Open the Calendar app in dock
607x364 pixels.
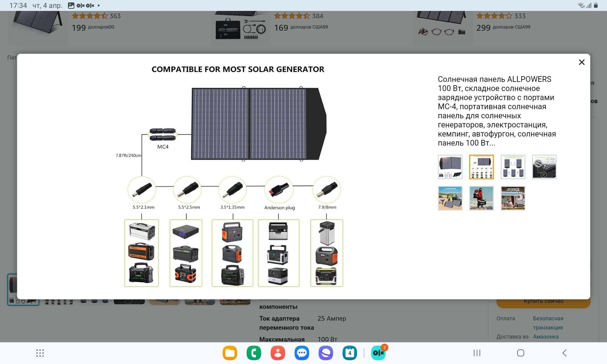[350, 353]
